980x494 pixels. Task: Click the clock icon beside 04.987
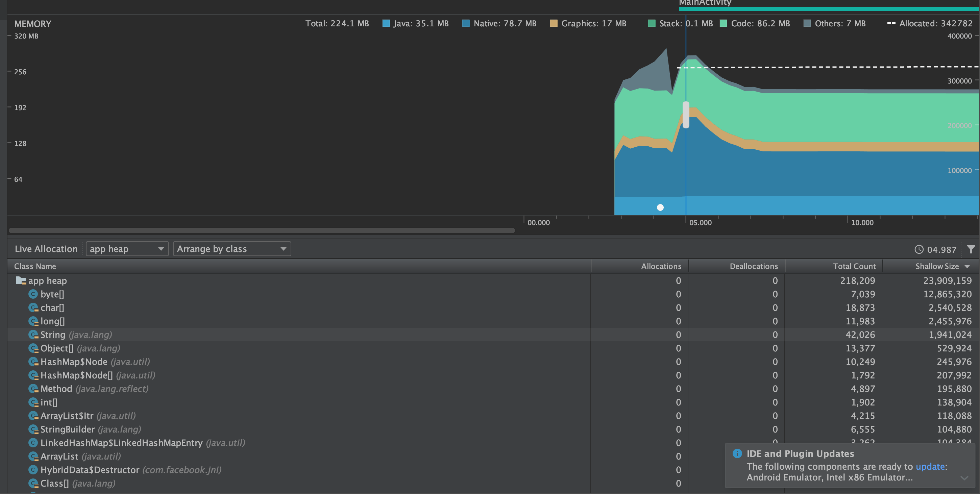919,249
